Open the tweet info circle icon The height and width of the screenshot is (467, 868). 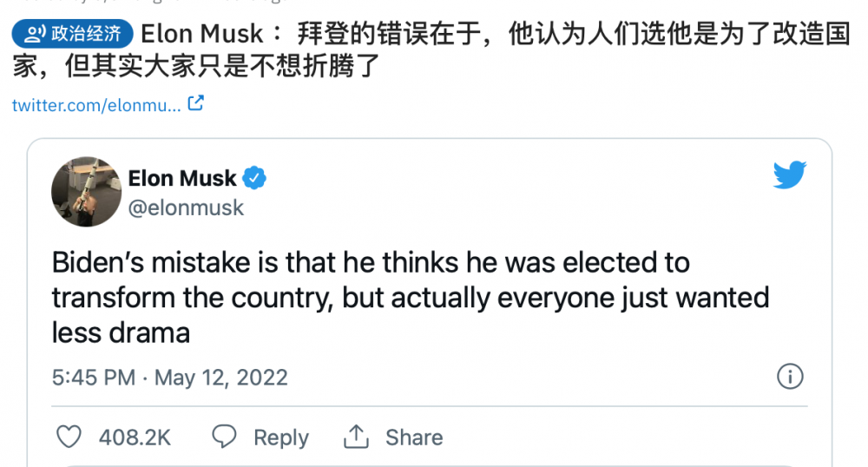(790, 377)
